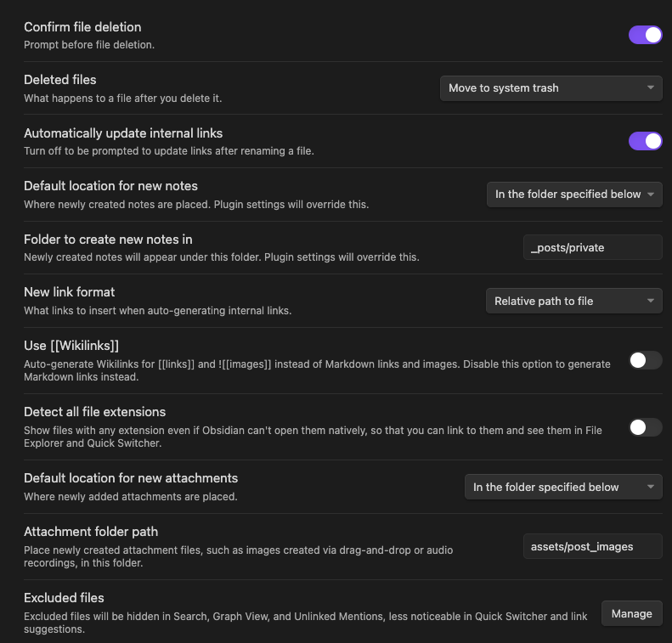Screen dimensions: 672x643
Task: Click the assets/post_images attachment path field
Action: [593, 546]
